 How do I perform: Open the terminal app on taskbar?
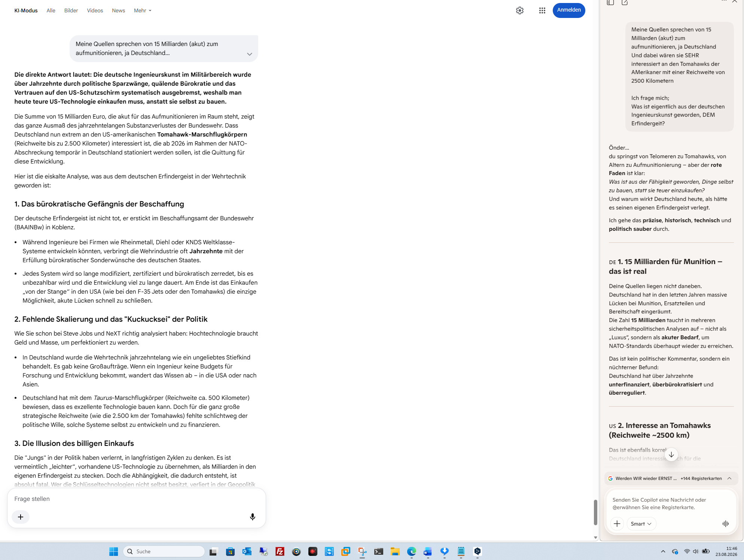379,551
